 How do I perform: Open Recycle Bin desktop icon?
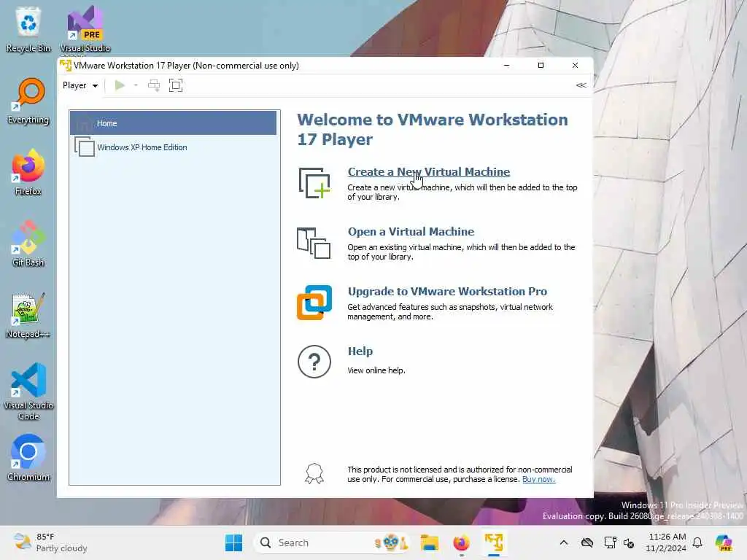pyautogui.click(x=28, y=29)
